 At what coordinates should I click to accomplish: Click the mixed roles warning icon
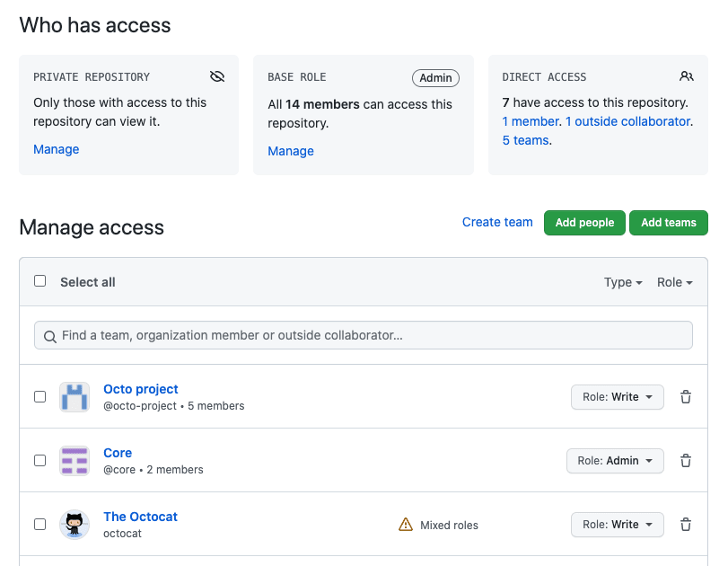tap(406, 525)
